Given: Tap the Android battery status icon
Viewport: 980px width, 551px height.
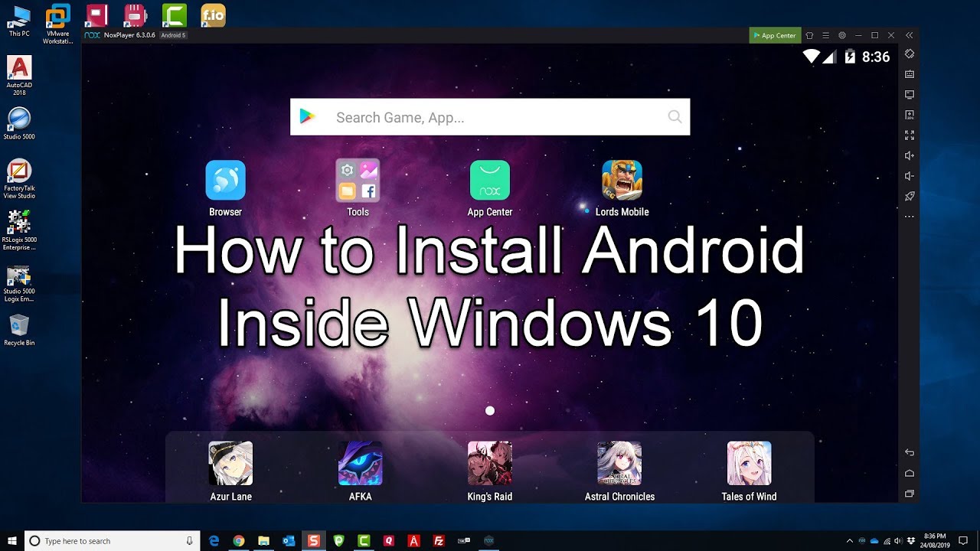Looking at the screenshot, I should click(849, 57).
